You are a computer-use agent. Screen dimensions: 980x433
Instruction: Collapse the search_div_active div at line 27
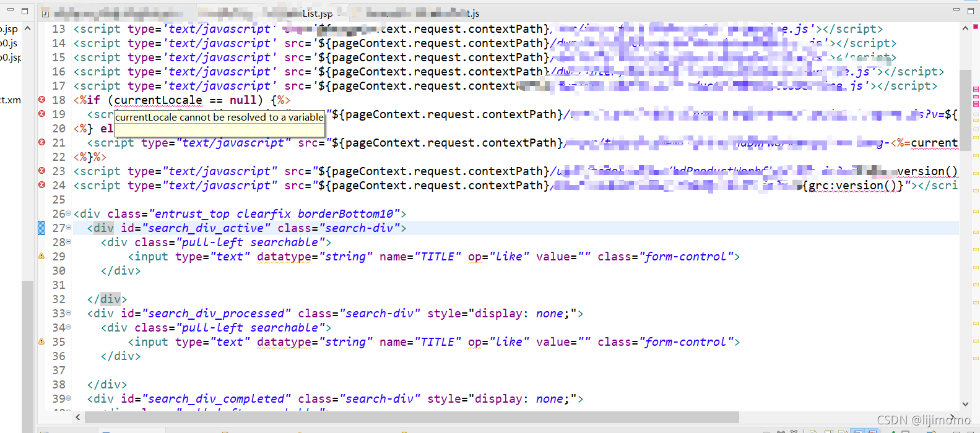(x=68, y=228)
